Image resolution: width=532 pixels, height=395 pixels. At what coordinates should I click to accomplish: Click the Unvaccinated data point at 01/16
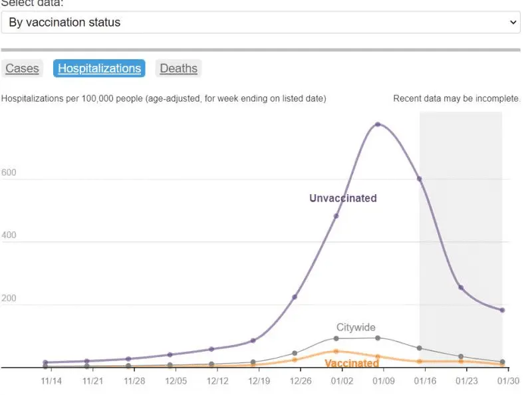point(420,179)
